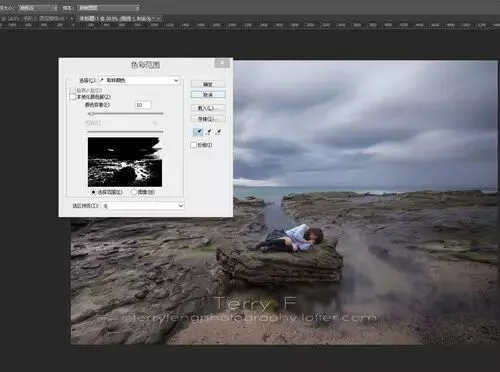Viewport: 500px width, 372px height.
Task: Click the Save (存储) button
Action: (x=208, y=119)
